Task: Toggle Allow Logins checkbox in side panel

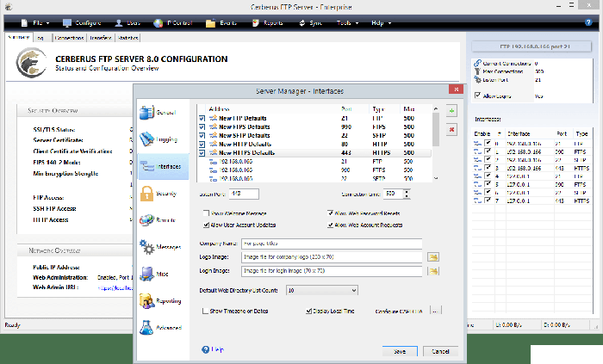Action: (477, 96)
